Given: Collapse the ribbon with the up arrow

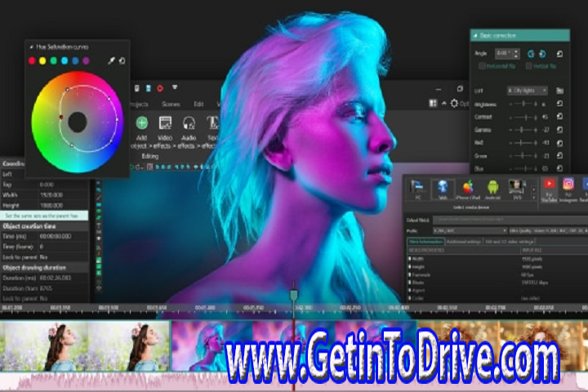Looking at the screenshot, I should 444,104.
